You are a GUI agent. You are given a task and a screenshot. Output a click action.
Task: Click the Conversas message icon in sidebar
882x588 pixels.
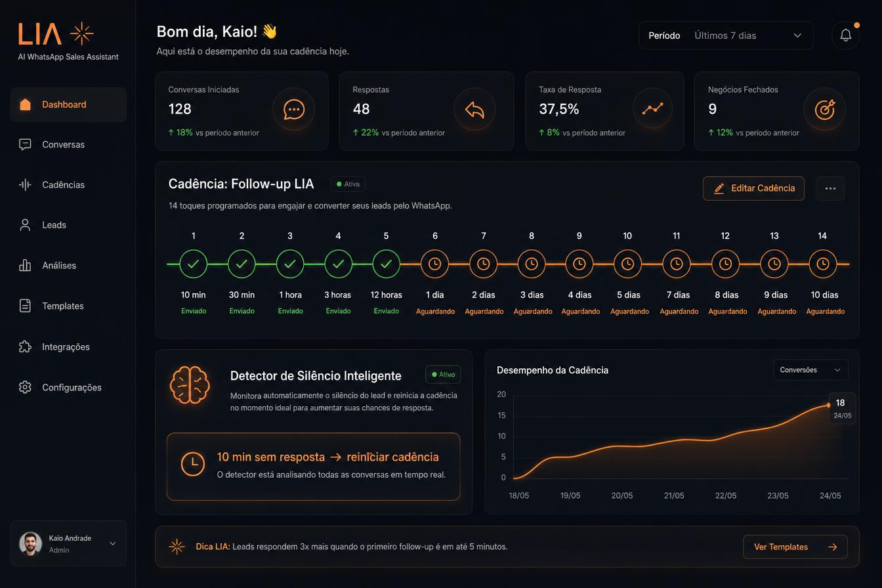click(25, 144)
